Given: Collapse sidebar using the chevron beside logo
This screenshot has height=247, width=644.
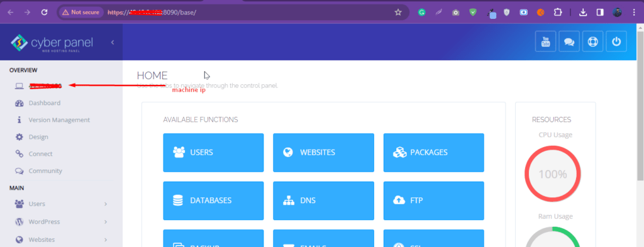Looking at the screenshot, I should tap(113, 42).
